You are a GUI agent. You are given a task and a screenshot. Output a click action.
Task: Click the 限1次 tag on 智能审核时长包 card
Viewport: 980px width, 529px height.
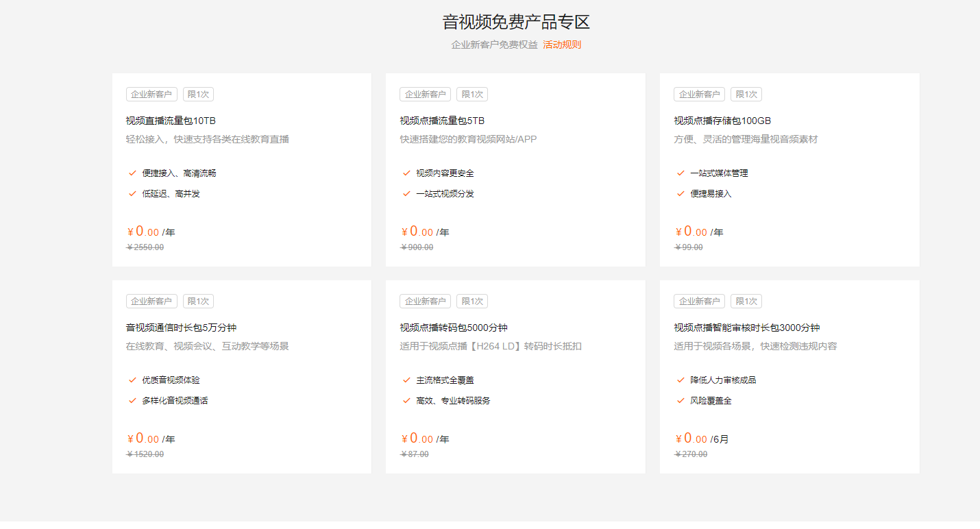[746, 302]
